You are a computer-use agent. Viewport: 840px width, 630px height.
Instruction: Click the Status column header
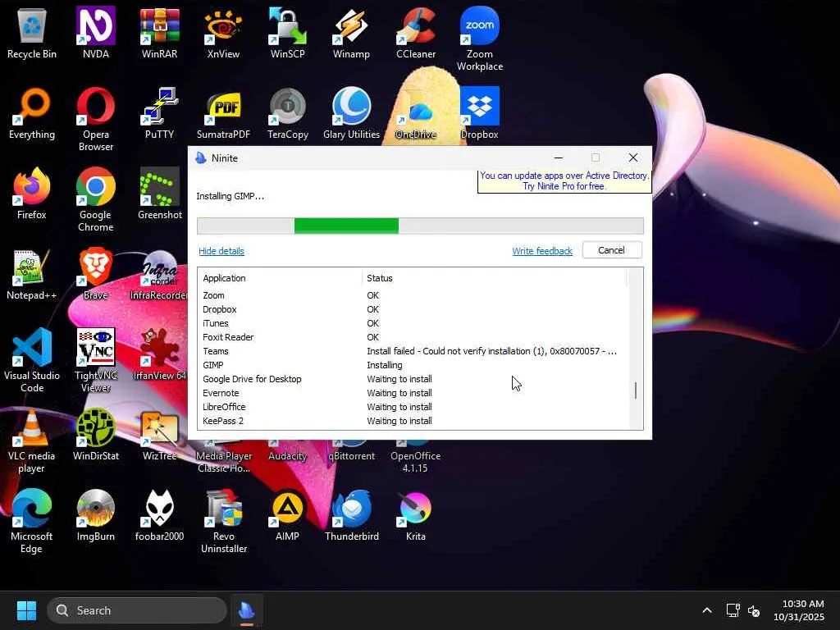[x=495, y=278]
